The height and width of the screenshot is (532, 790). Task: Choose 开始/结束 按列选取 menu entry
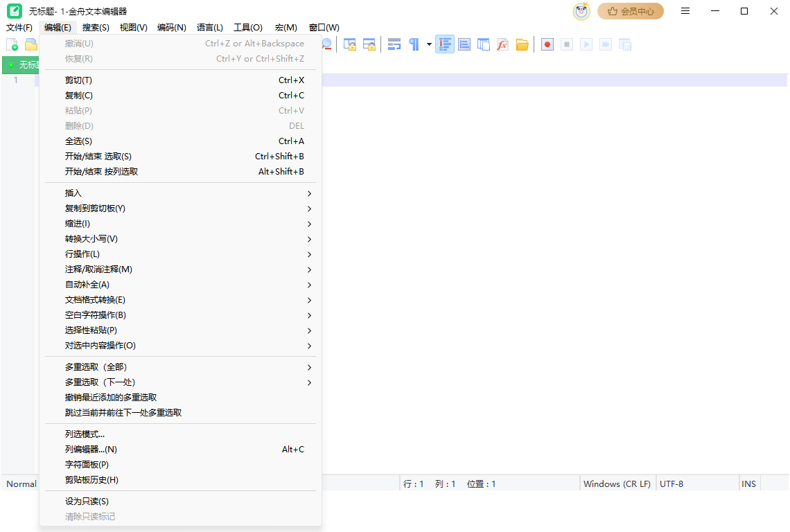point(180,171)
